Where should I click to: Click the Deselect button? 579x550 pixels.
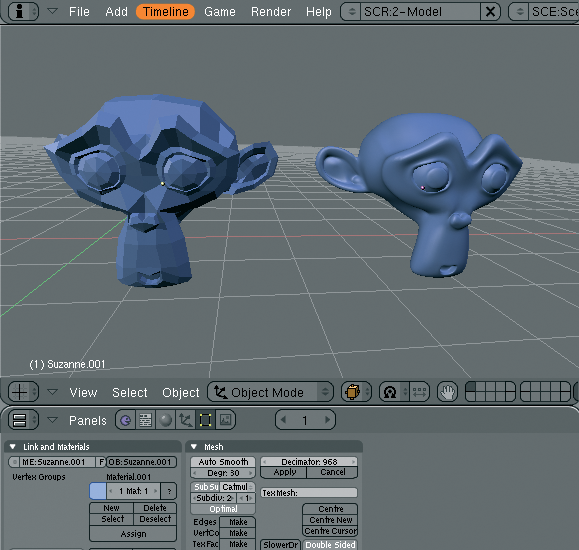click(x=155, y=519)
